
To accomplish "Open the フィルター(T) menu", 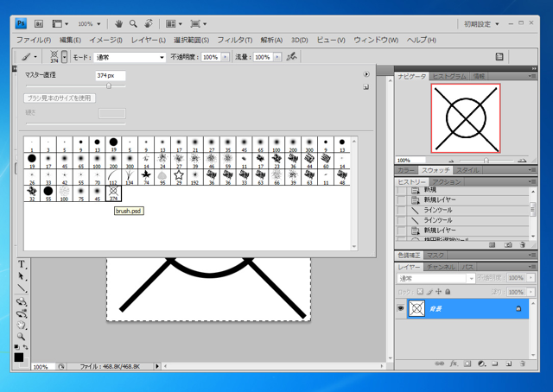I will (234, 40).
